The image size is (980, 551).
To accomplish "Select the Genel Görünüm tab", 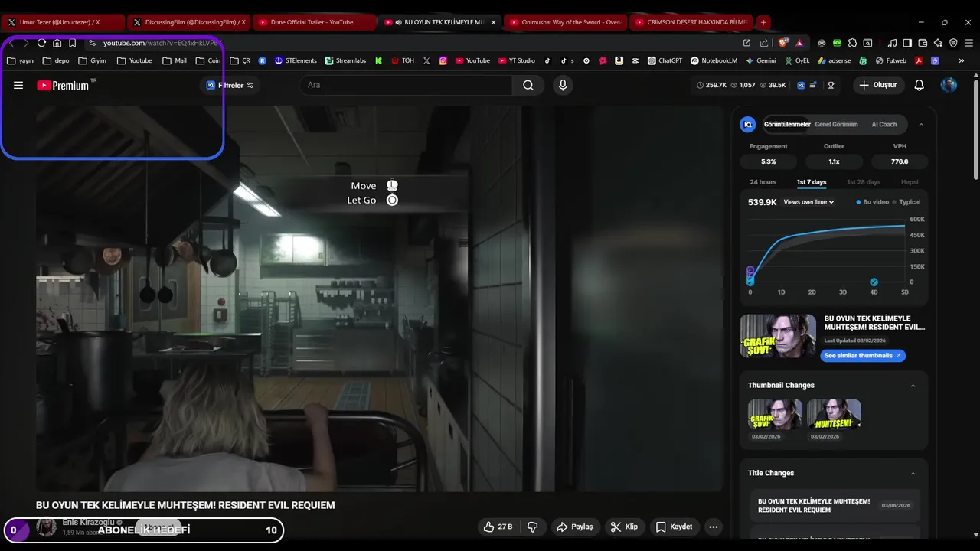I will click(x=836, y=124).
